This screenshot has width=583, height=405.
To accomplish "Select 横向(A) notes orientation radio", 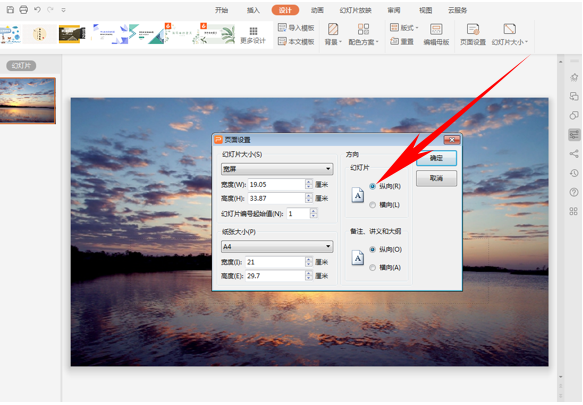I will (373, 267).
